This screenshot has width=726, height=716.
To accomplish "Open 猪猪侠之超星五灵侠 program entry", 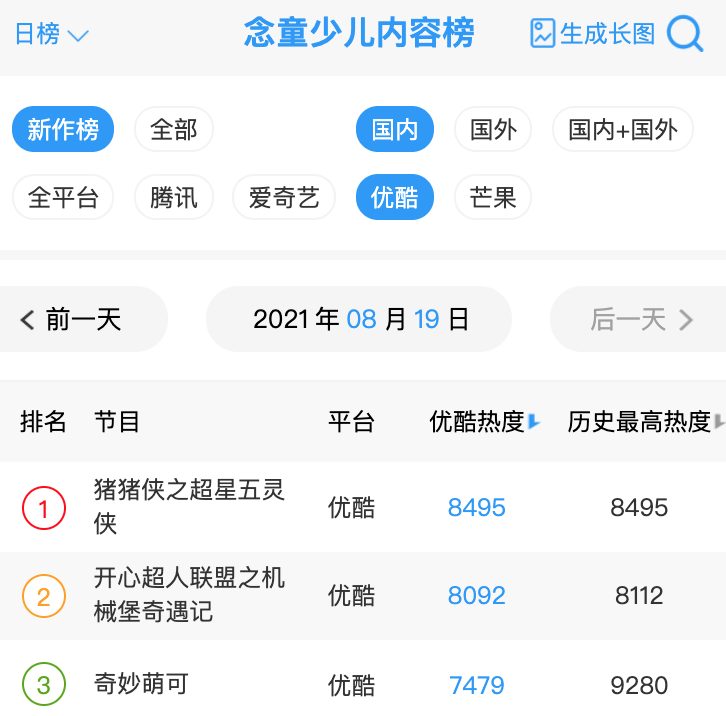I will pos(189,507).
